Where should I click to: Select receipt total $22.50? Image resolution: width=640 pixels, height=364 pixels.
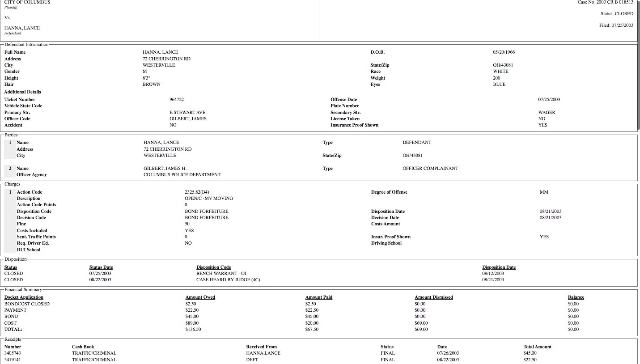coord(530,360)
